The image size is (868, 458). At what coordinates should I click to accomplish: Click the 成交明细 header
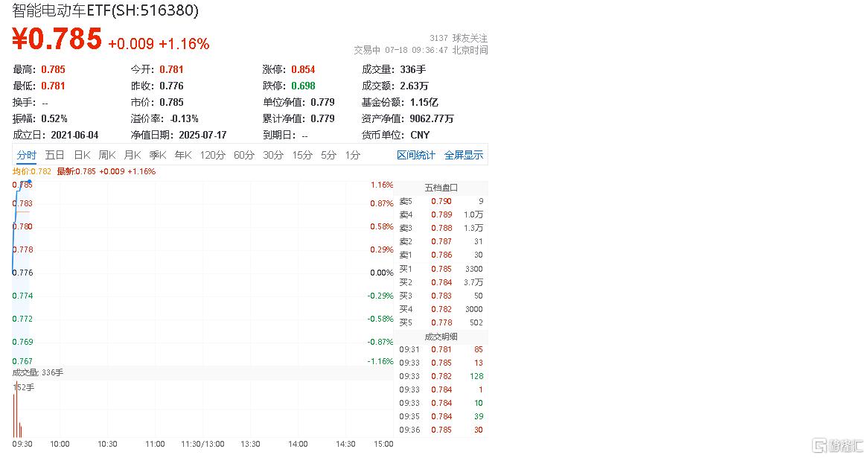pos(441,337)
